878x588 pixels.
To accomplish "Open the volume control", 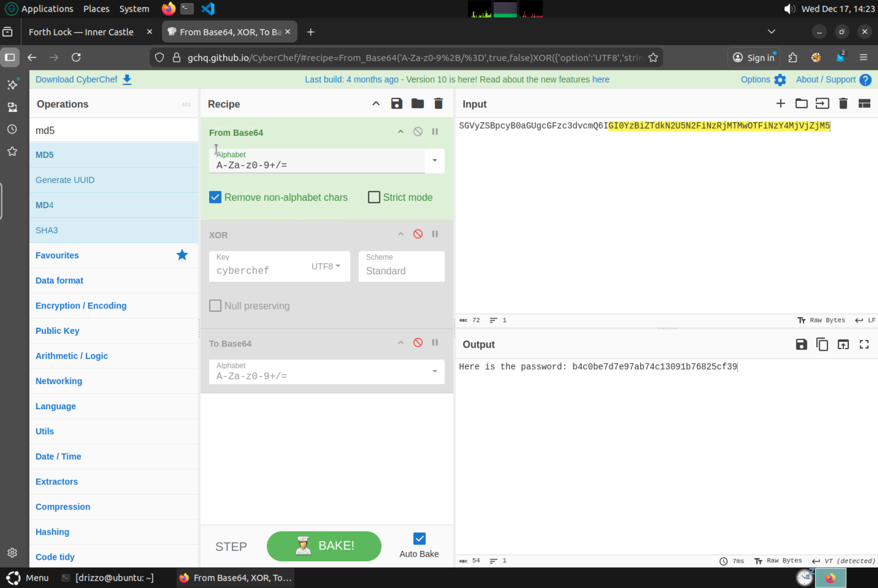I will pyautogui.click(x=790, y=9).
